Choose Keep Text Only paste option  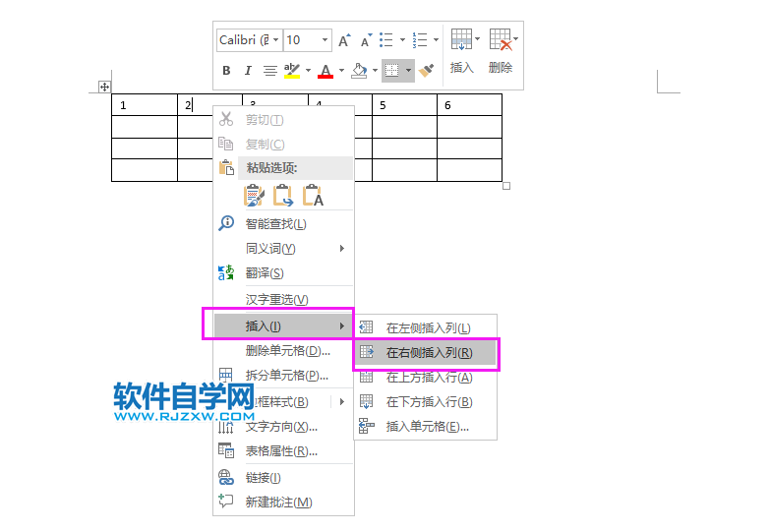313,195
